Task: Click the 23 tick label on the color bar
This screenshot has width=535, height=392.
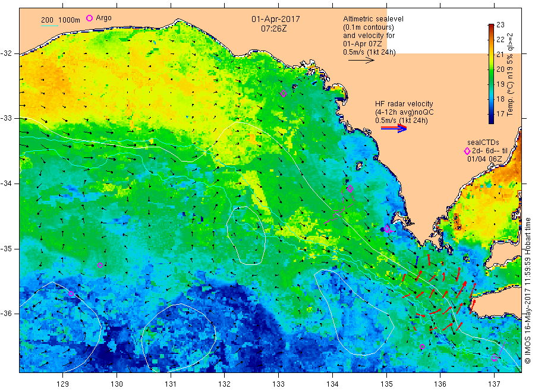Action: [500, 25]
